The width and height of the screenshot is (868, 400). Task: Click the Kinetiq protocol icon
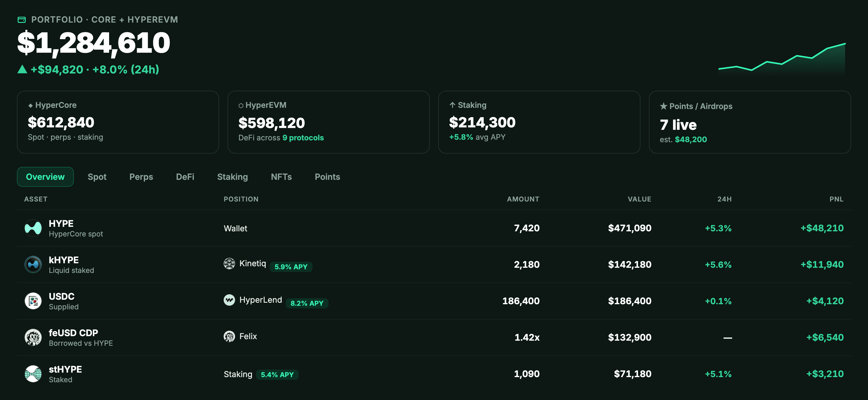[229, 264]
